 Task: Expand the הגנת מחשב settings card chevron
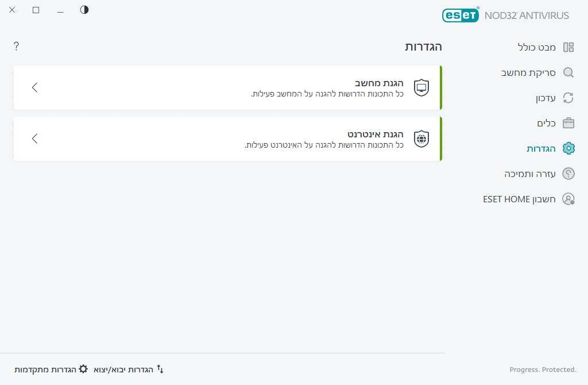pyautogui.click(x=34, y=87)
